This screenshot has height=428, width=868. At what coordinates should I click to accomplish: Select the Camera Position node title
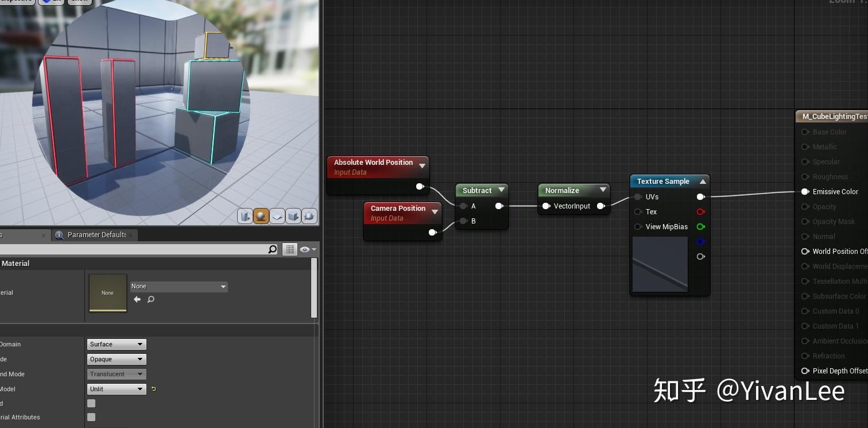point(398,209)
